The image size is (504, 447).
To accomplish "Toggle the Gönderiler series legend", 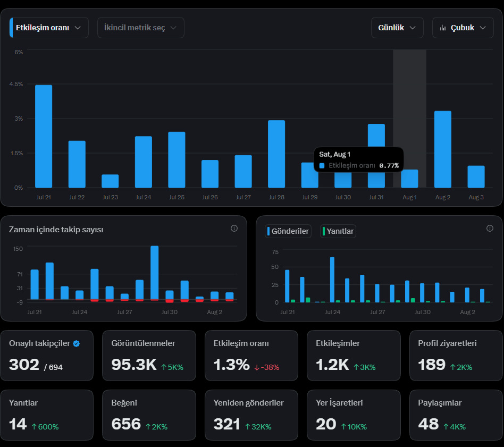I will point(288,231).
